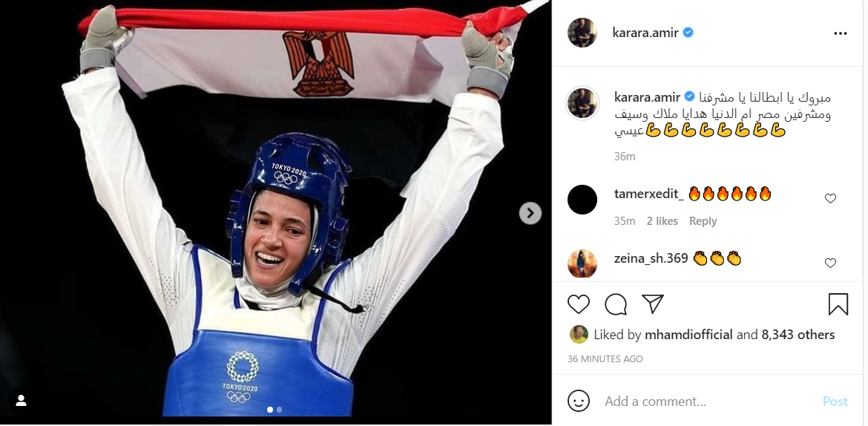Screen dimensions: 868x426
Task: Open the comment speech bubble icon
Action: pos(616,304)
